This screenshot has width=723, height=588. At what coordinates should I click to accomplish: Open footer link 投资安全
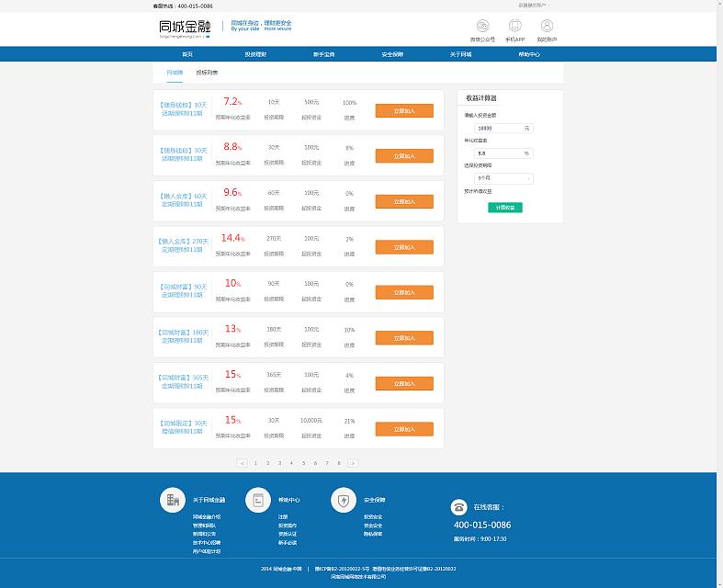point(373,517)
